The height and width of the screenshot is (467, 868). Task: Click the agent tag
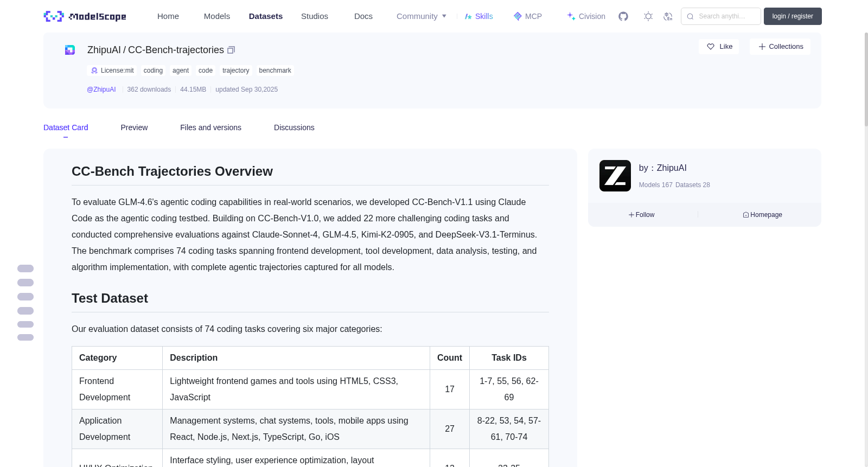coord(181,71)
